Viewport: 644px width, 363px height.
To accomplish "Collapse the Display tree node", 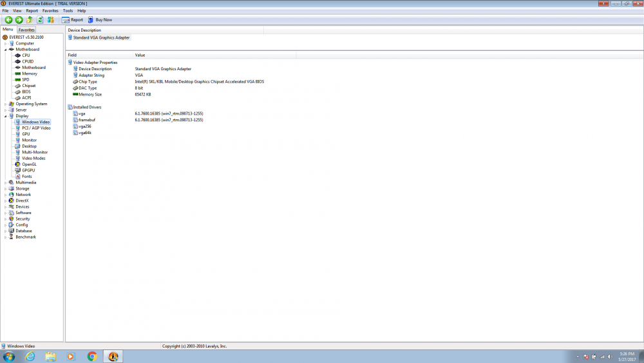I will (5, 116).
